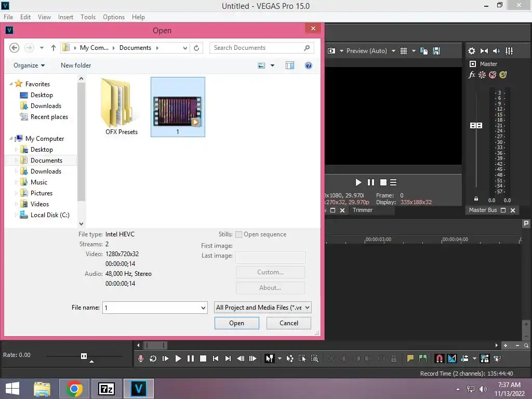Click the record microphone icon in transport bar
The width and height of the screenshot is (532, 399).
tap(140, 358)
